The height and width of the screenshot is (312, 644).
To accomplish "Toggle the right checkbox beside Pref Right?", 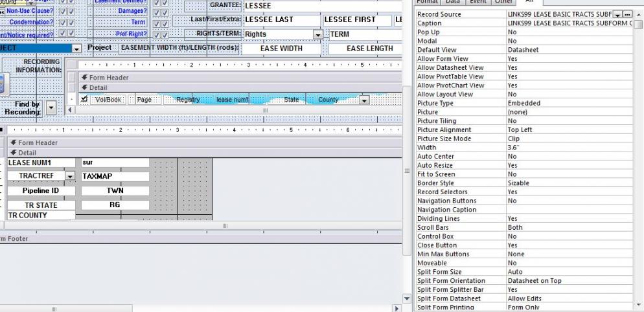I will (165, 35).
